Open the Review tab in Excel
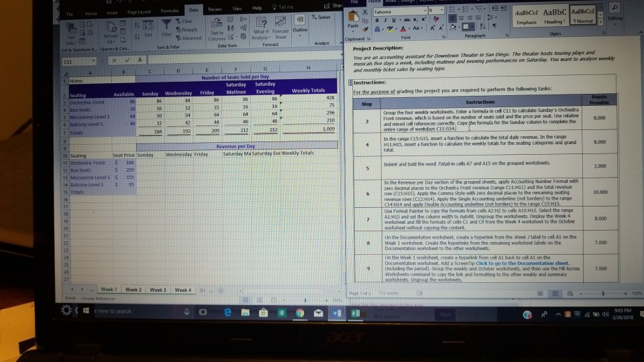The image size is (644, 362). point(215,9)
